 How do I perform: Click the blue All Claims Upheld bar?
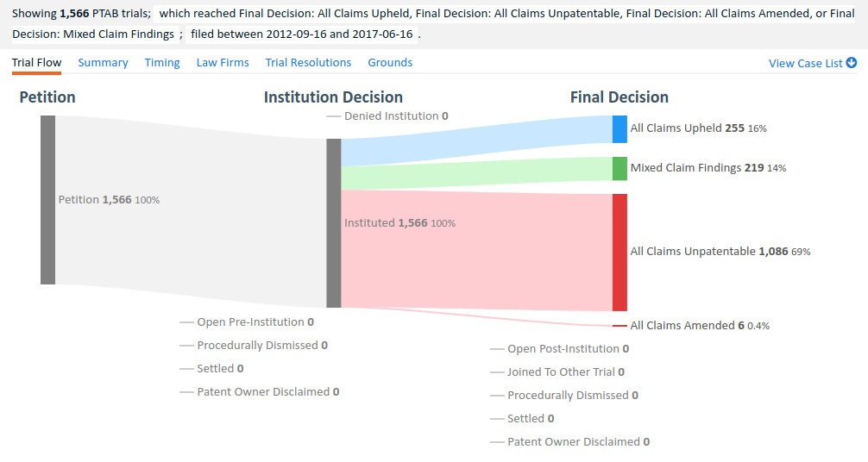pos(620,128)
